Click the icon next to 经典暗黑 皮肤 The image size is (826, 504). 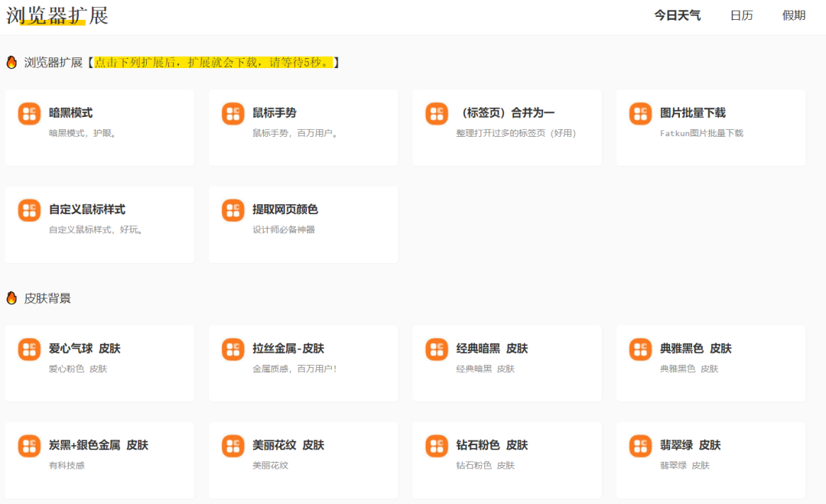[x=437, y=350]
